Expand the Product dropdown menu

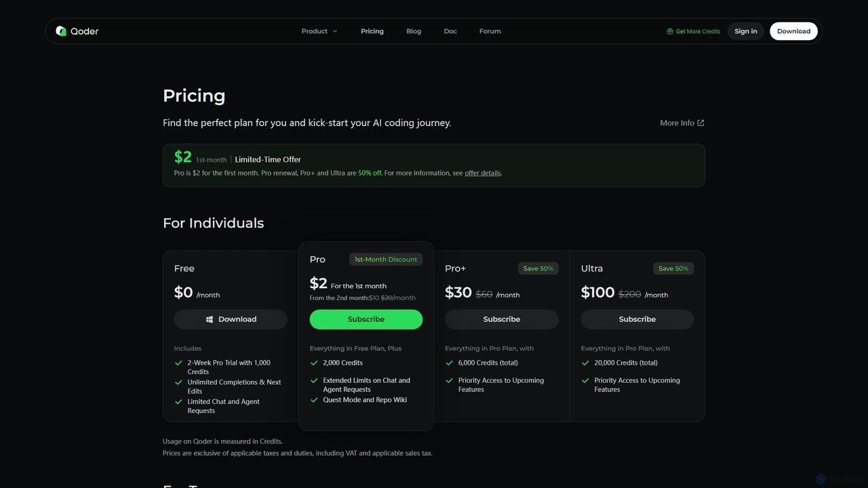pos(319,31)
